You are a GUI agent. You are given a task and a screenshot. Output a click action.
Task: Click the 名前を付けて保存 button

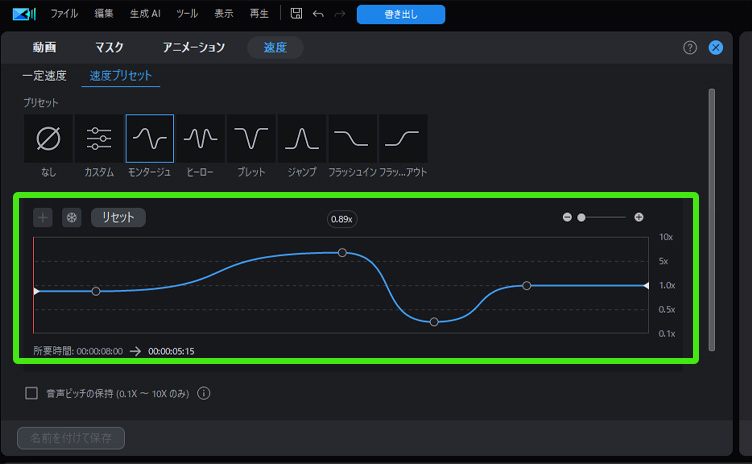(x=71, y=438)
